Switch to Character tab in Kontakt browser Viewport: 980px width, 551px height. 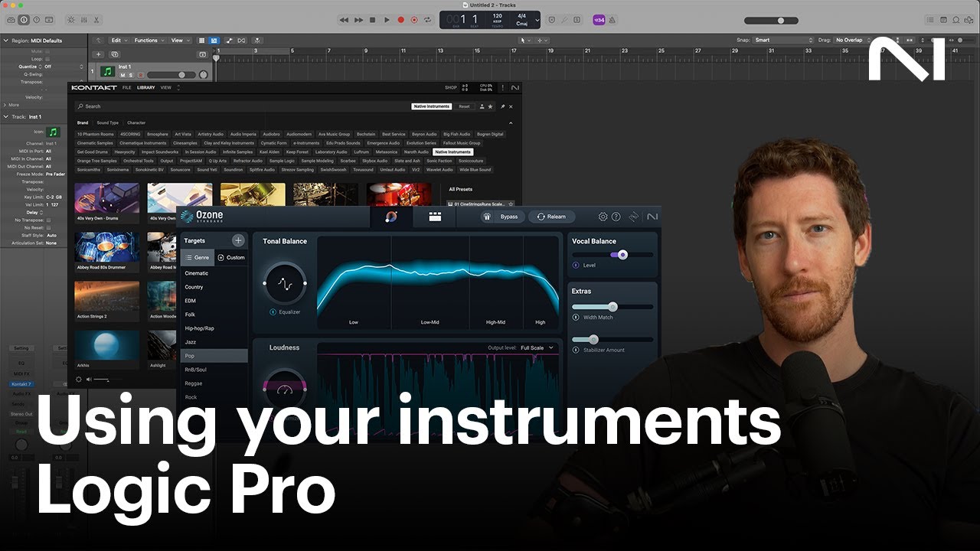[136, 122]
